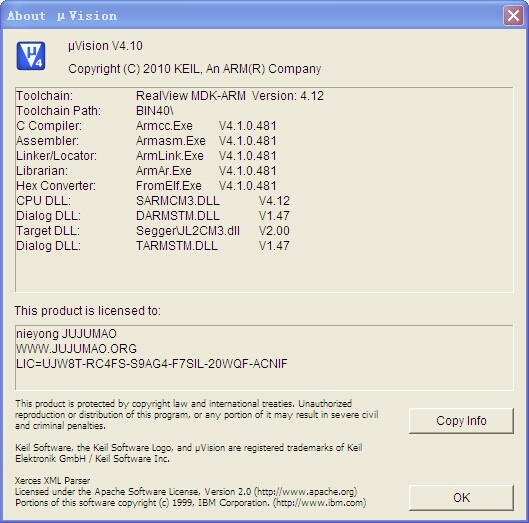Click the OK button
529x523 pixels.
[461, 498]
